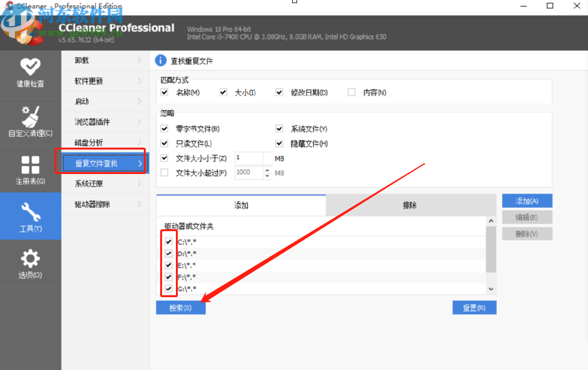The height and width of the screenshot is (370, 588).
Task: Click the 编辑(E) button
Action: pos(527,217)
